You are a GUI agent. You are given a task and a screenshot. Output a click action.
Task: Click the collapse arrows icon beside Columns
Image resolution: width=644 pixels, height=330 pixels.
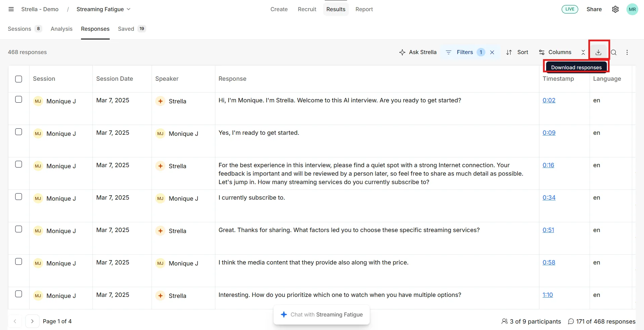coord(583,52)
